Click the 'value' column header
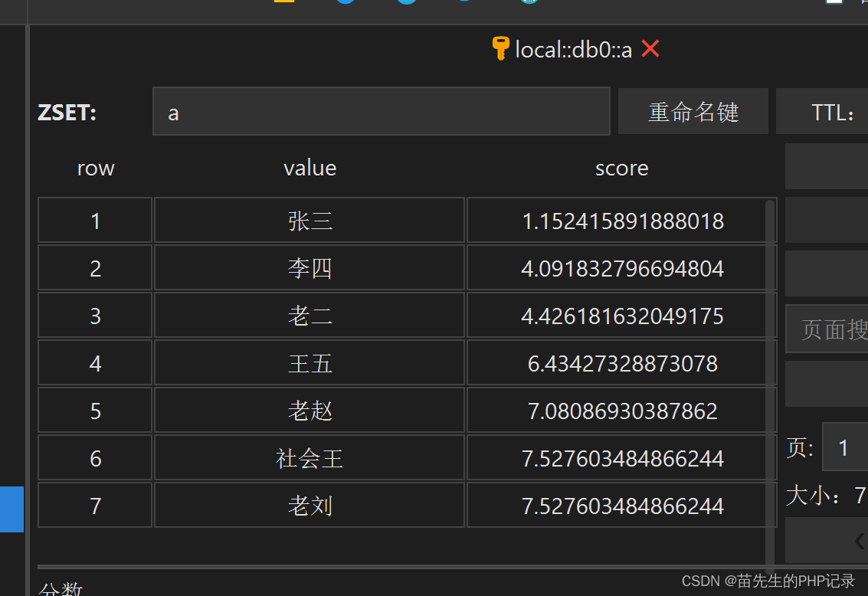This screenshot has height=596, width=868. (310, 167)
